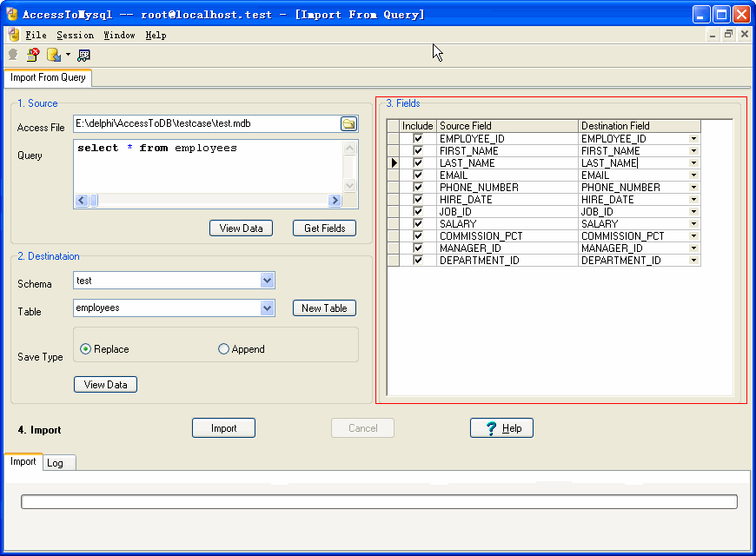Open destination dropdown for COMMISSION_PCT
The height and width of the screenshot is (556, 756).
pyautogui.click(x=693, y=235)
